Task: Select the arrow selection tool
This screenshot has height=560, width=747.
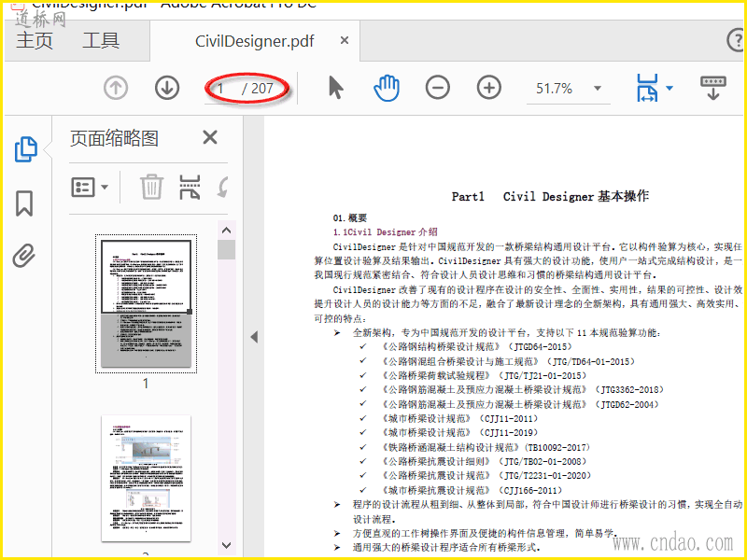Action: [336, 88]
